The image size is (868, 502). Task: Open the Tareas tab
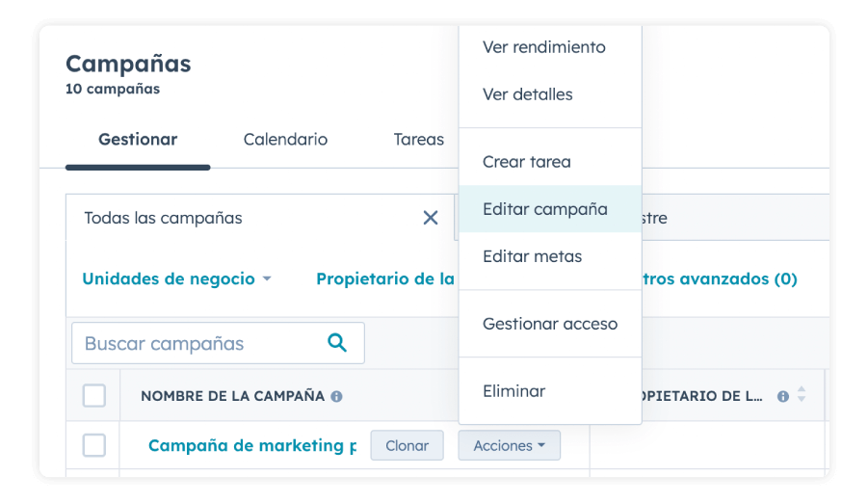click(418, 140)
